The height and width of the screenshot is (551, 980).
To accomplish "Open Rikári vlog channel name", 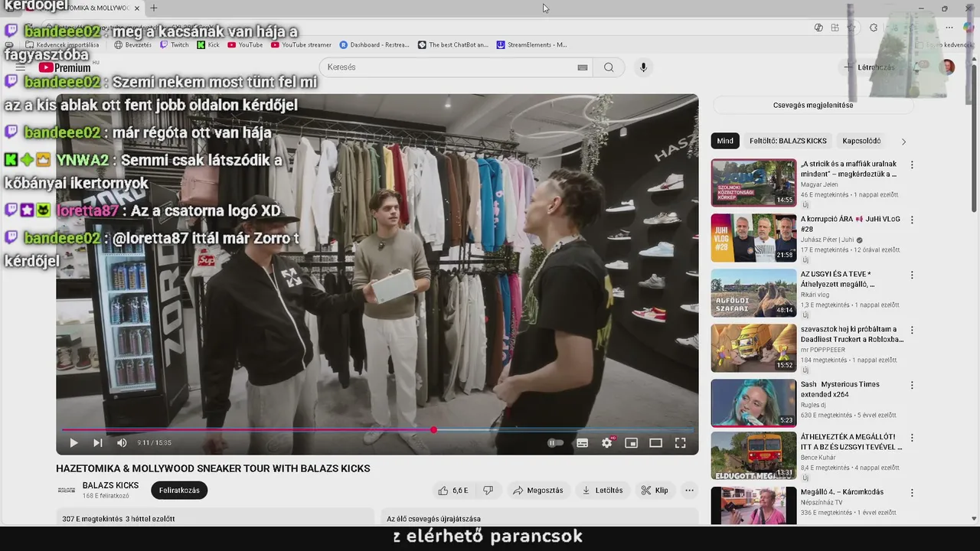I will [x=819, y=295].
